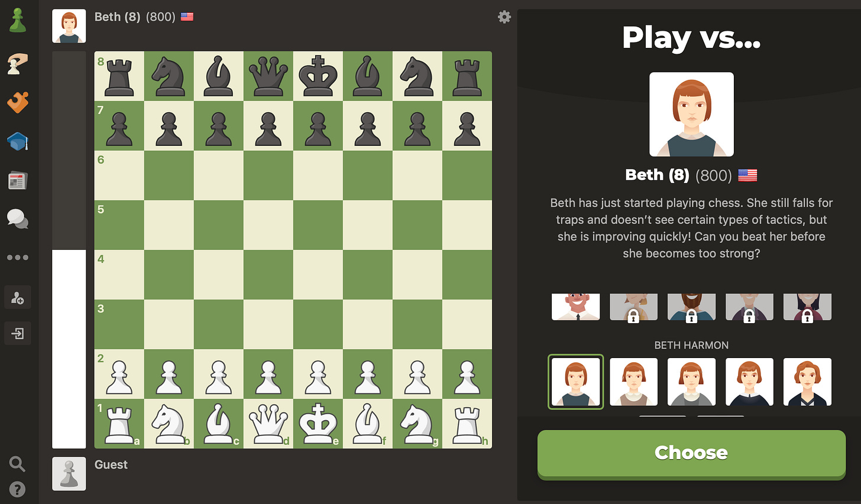
Task: Click the Log In arrow icon
Action: [x=18, y=333]
